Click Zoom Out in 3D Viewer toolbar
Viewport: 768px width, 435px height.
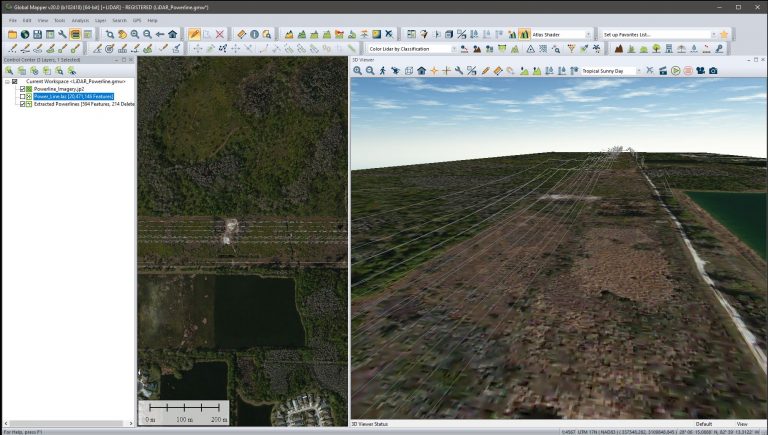pyautogui.click(x=370, y=71)
